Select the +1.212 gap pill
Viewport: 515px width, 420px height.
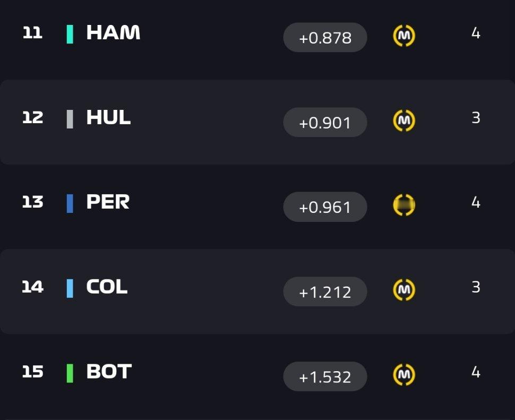point(325,292)
